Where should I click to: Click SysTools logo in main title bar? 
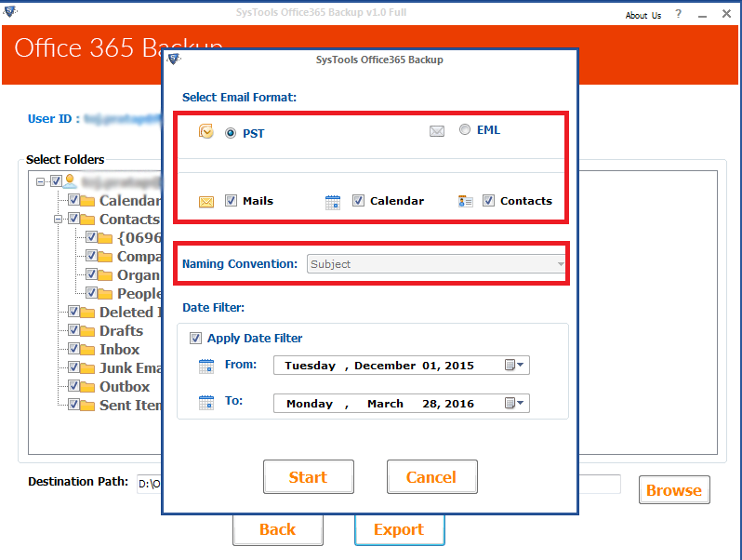coord(10,11)
